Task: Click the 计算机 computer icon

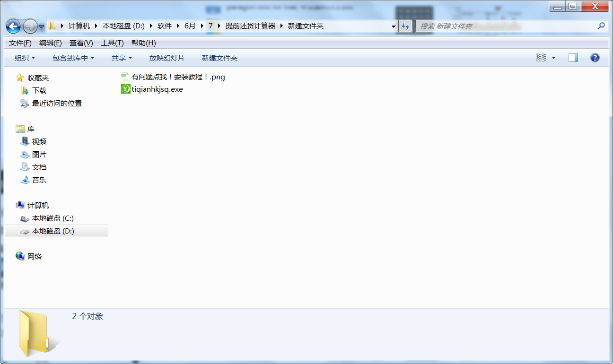Action: [x=20, y=205]
